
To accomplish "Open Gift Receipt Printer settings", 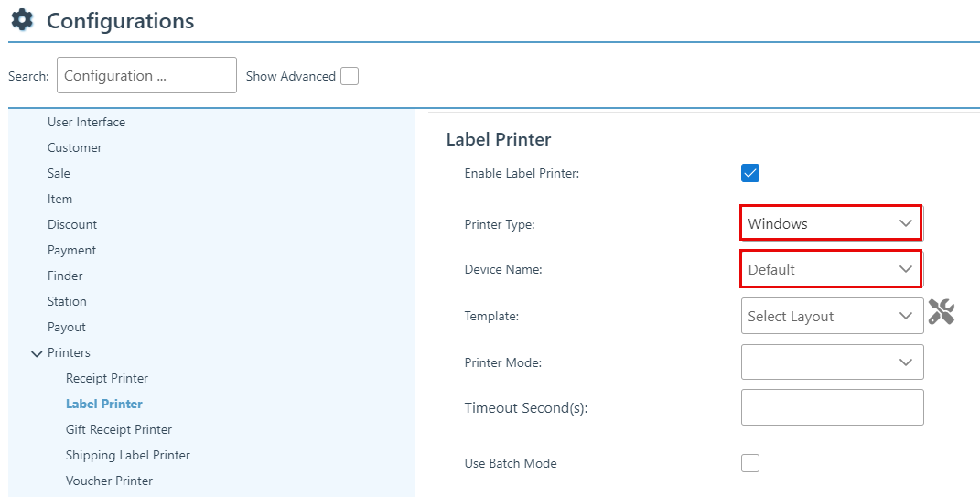I will [119, 429].
